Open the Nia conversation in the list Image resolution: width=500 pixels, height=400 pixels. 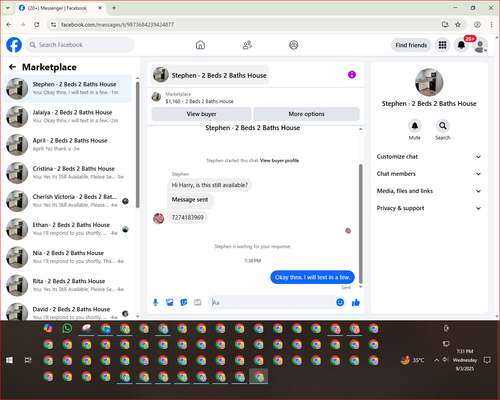68,257
